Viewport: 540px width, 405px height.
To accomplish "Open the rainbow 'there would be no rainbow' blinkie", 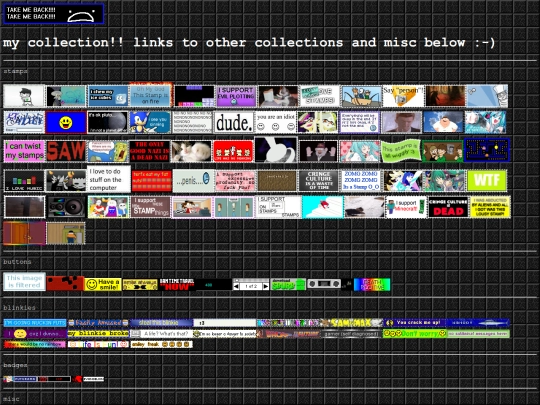I will click(x=35, y=344).
